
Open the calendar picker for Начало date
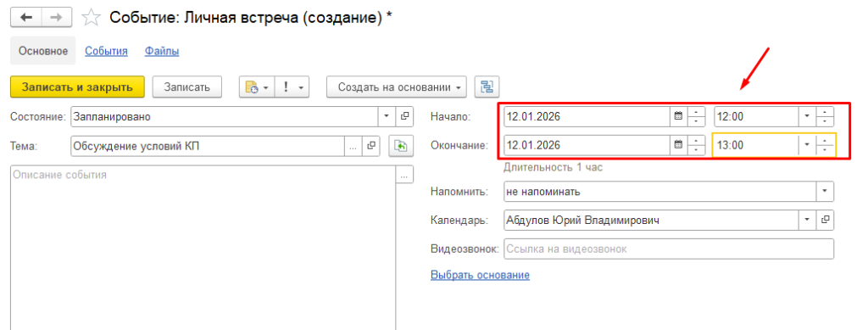pyautogui.click(x=678, y=116)
